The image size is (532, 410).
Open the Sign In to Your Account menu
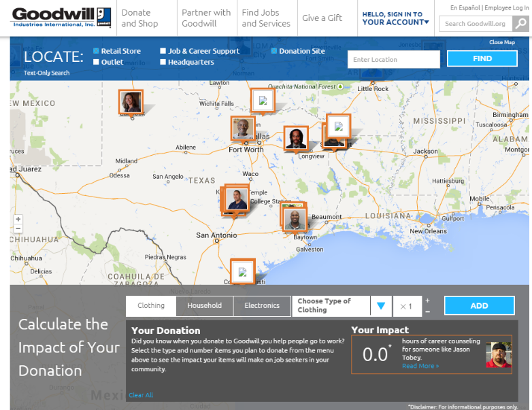coord(395,18)
